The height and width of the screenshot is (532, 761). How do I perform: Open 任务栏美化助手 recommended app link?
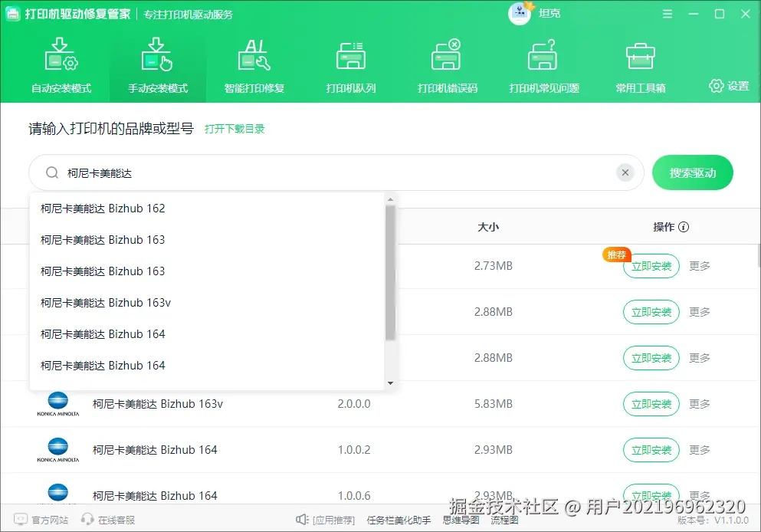[399, 520]
